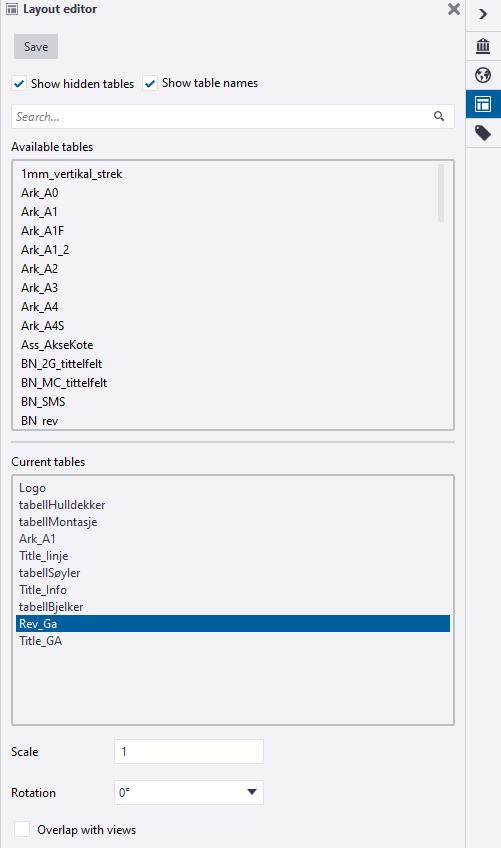Open the tag icon side panel
Screen dimensions: 501x848
click(x=483, y=132)
